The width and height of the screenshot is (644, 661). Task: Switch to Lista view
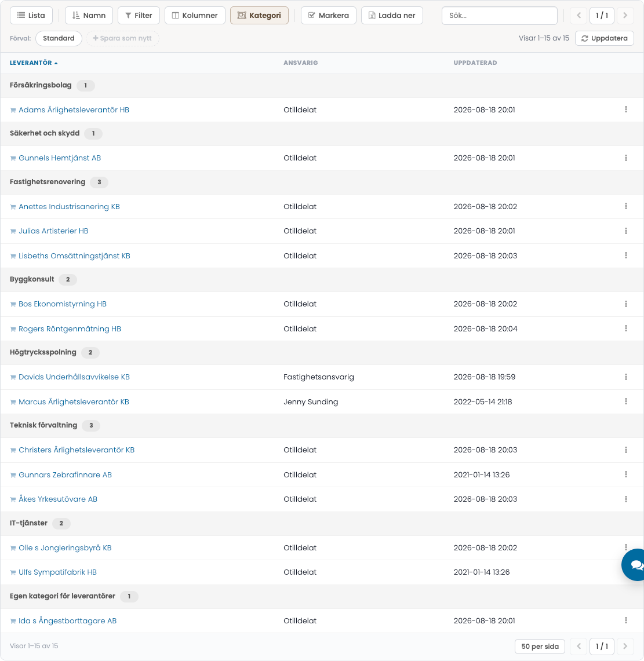tap(31, 16)
